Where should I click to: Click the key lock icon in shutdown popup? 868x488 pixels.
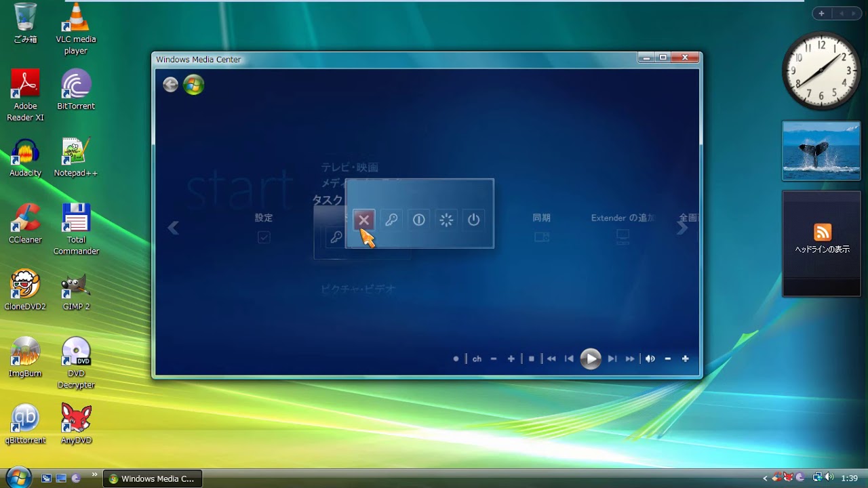tap(391, 220)
